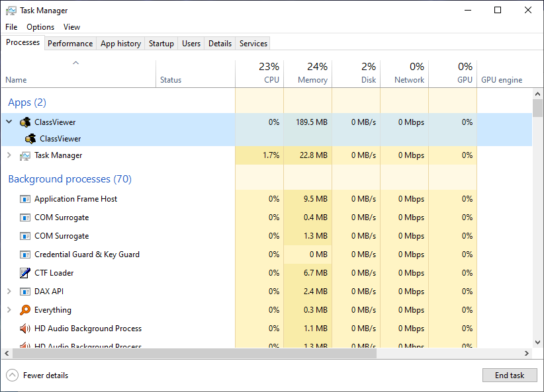544x392 pixels.
Task: Sort by the Network column header
Action: click(x=404, y=74)
